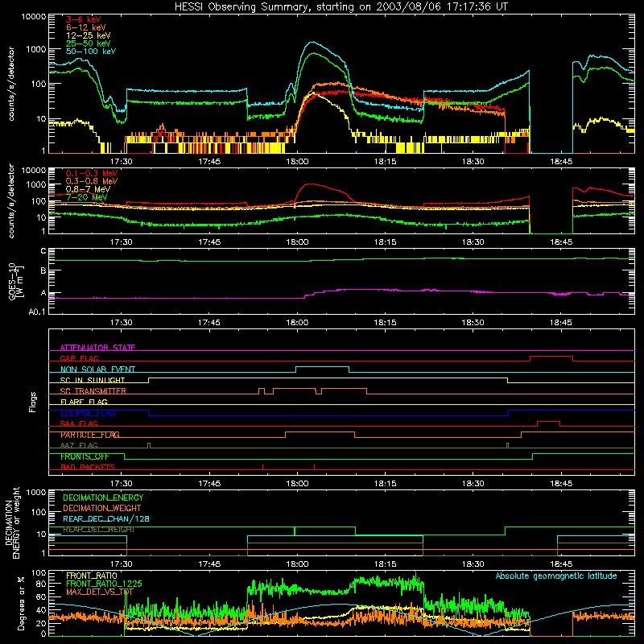
Task: Click the first BAD_PACKETS tick mark near 17:54
Action: tap(263, 467)
